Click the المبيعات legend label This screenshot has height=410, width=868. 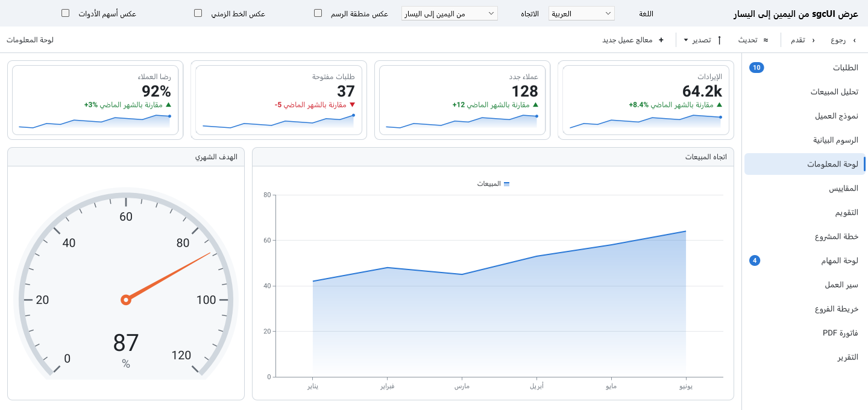(489, 184)
